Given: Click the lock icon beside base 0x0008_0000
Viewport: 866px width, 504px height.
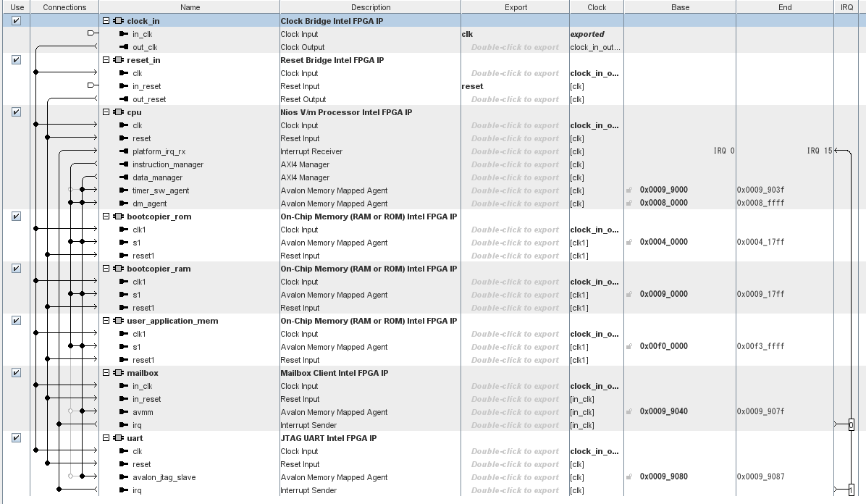Looking at the screenshot, I should [x=629, y=203].
